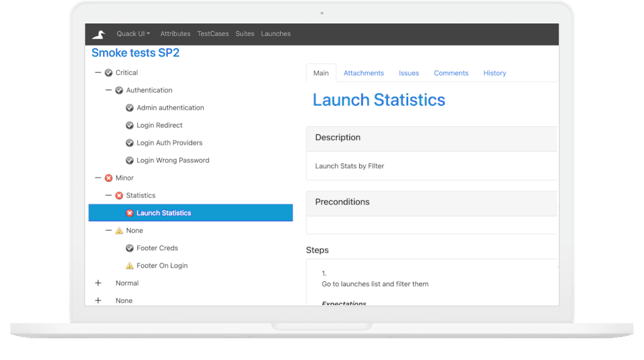
Task: Click step text 'Go to launches list and filter them'
Action: point(375,284)
